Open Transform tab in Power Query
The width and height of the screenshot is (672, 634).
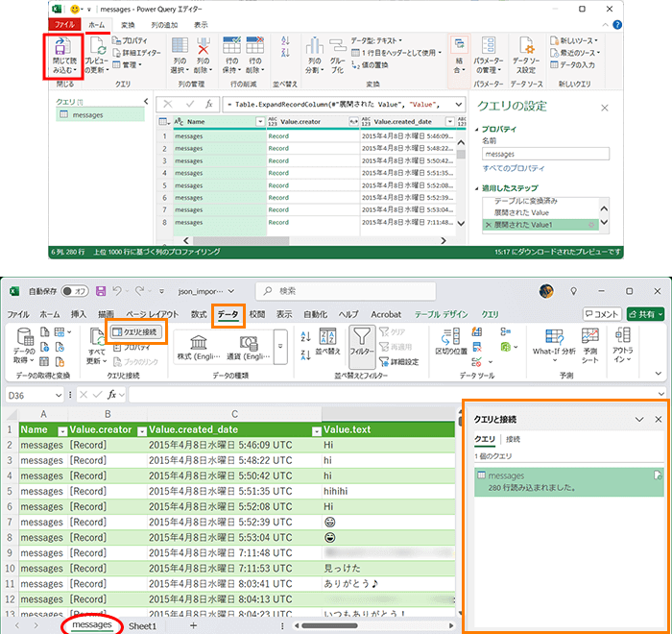(128, 25)
